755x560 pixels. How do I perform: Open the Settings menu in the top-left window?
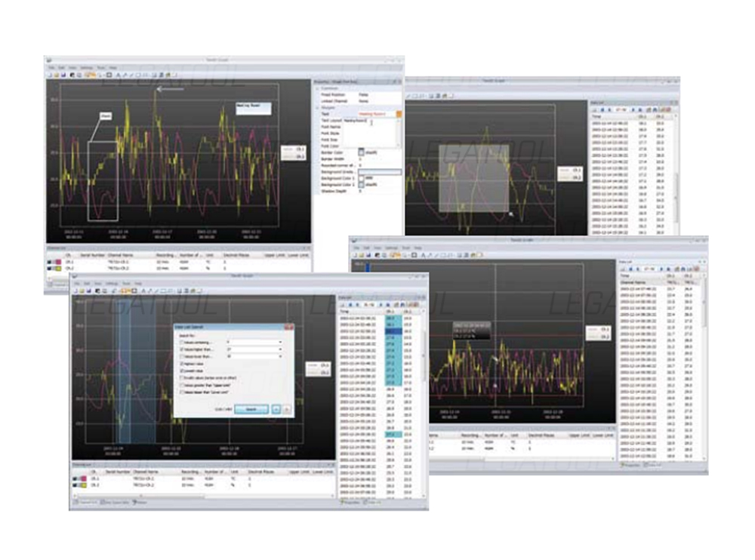pos(86,67)
